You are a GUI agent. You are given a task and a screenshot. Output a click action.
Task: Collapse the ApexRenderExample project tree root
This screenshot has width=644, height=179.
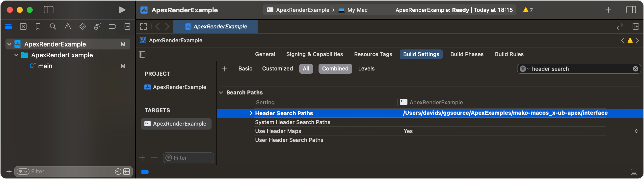[9, 44]
